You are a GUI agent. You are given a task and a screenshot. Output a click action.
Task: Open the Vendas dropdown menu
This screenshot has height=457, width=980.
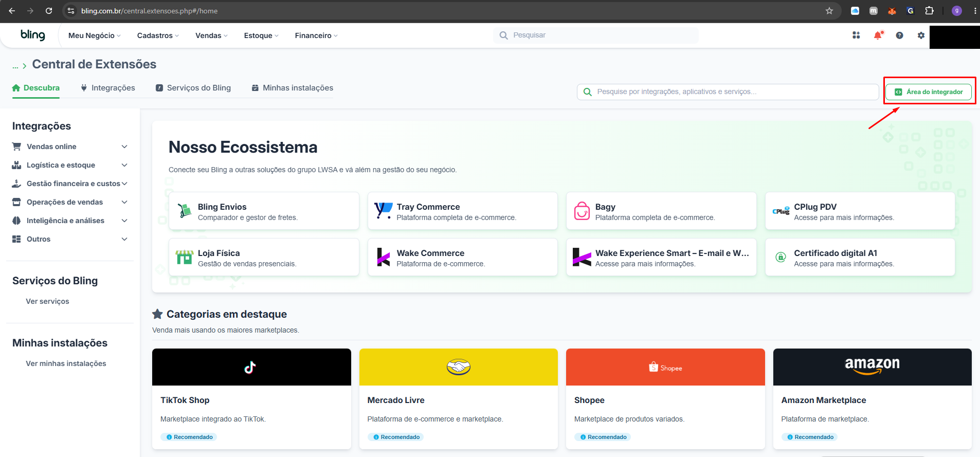[211, 35]
